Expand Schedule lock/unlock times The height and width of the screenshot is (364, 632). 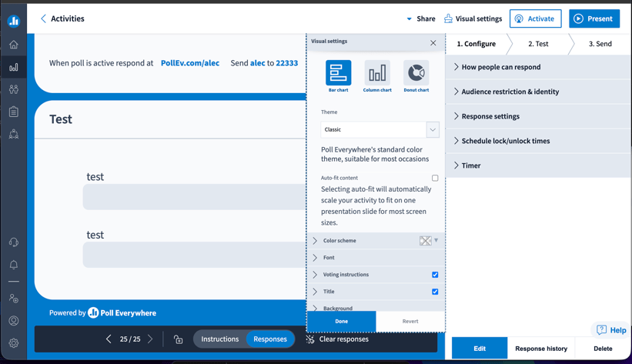point(538,141)
